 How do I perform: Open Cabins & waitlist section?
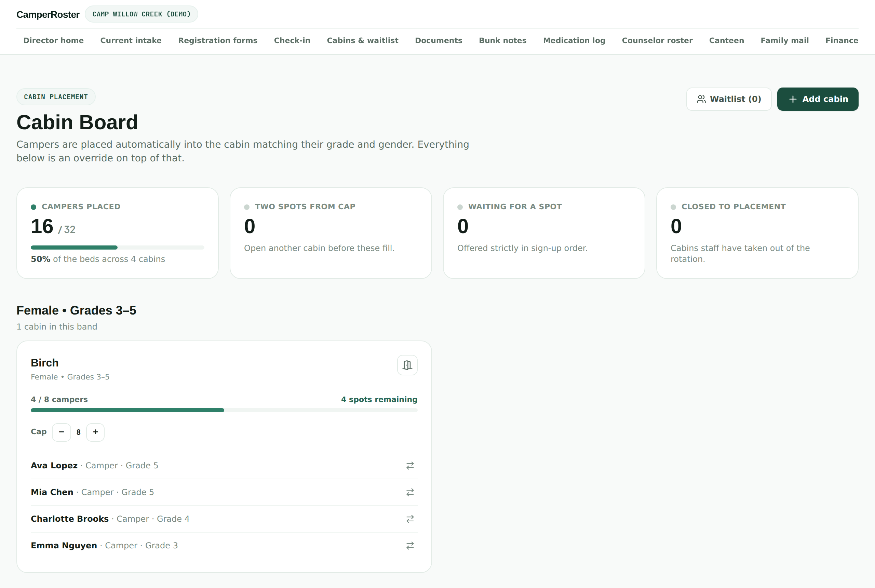point(363,40)
